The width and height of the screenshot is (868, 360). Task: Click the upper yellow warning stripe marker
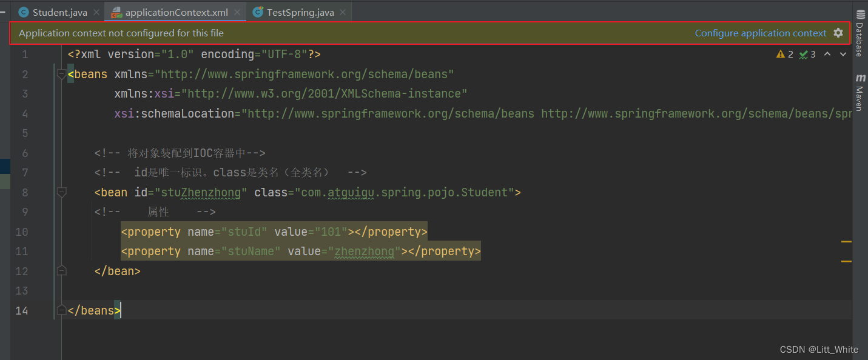coord(846,242)
